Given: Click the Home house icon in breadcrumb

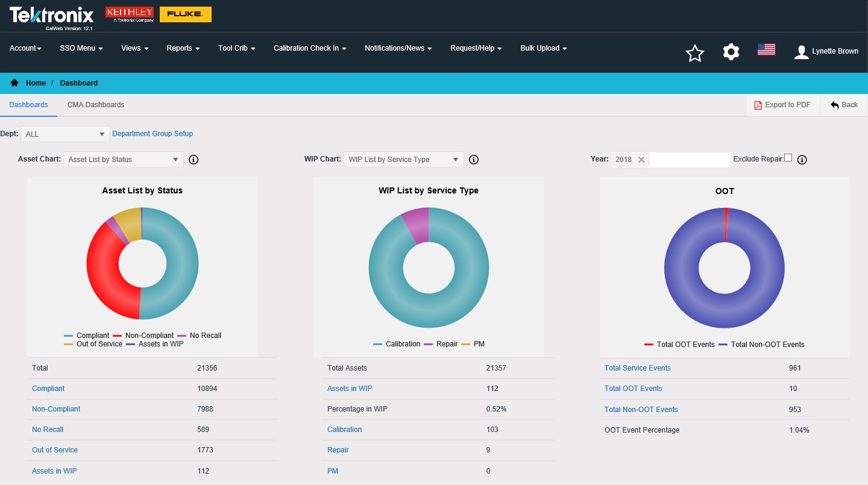Looking at the screenshot, I should point(14,83).
